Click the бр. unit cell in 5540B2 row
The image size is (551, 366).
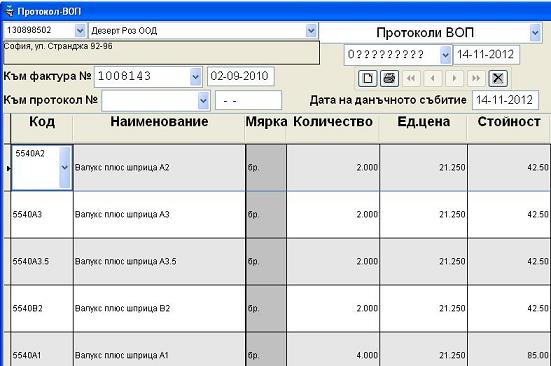pyautogui.click(x=266, y=308)
